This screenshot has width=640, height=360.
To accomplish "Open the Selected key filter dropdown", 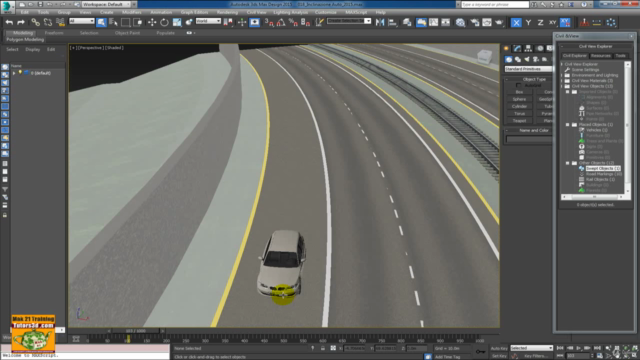I will coord(531,348).
